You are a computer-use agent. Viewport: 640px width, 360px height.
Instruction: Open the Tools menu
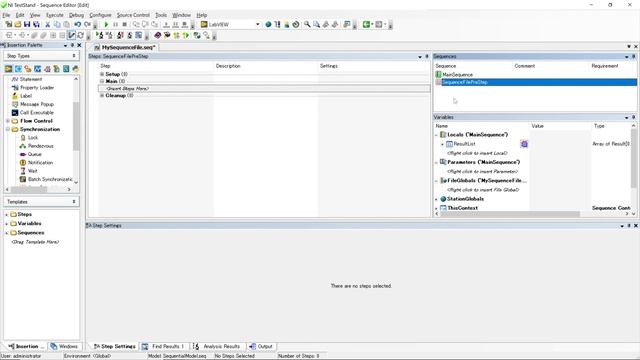click(x=161, y=15)
